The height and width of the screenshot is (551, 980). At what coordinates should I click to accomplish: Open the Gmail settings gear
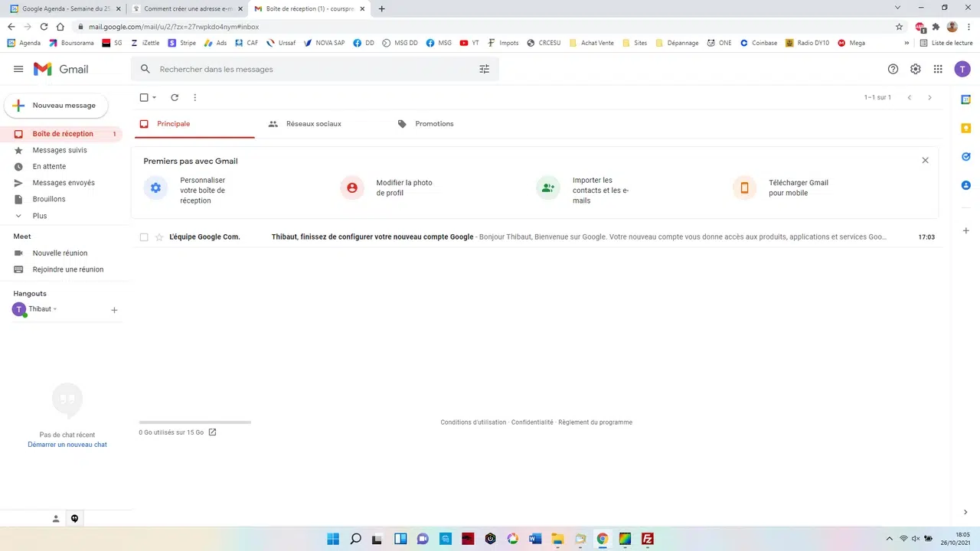point(915,69)
